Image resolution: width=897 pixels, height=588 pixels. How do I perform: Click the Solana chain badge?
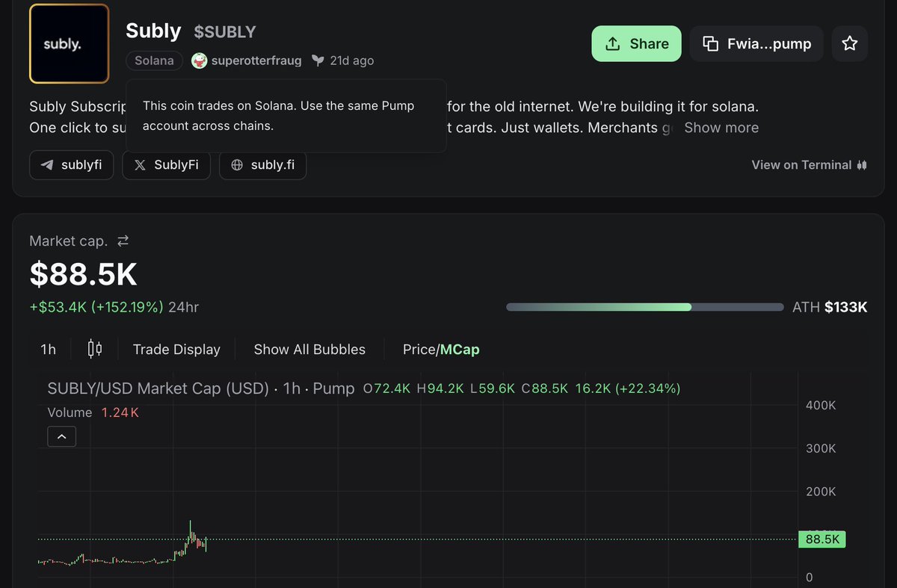coord(154,61)
